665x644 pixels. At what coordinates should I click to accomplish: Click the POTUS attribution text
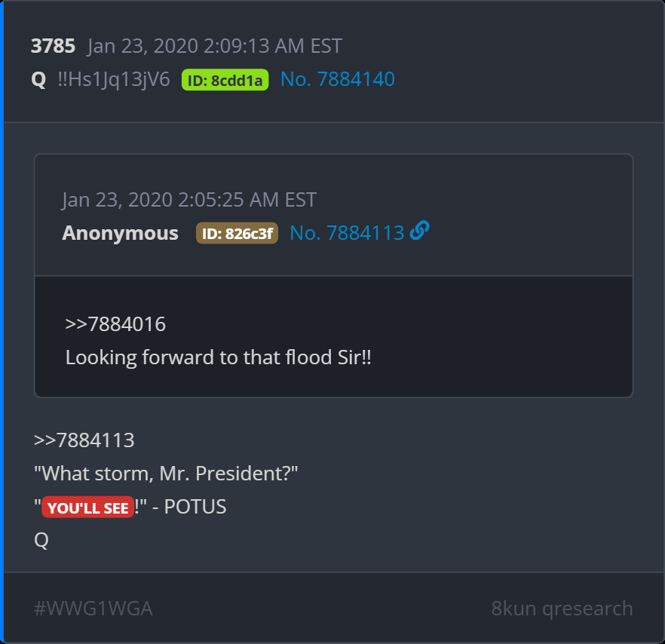pyautogui.click(x=195, y=507)
